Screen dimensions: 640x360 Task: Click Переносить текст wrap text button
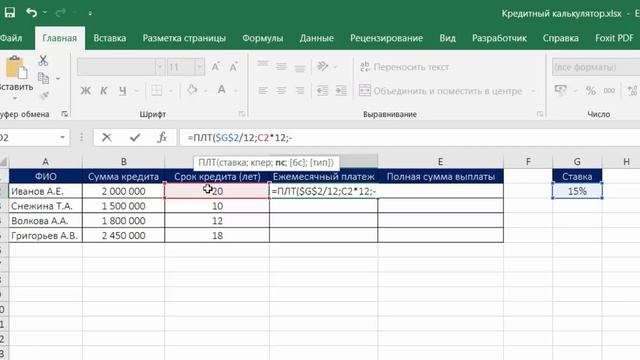[x=404, y=67]
